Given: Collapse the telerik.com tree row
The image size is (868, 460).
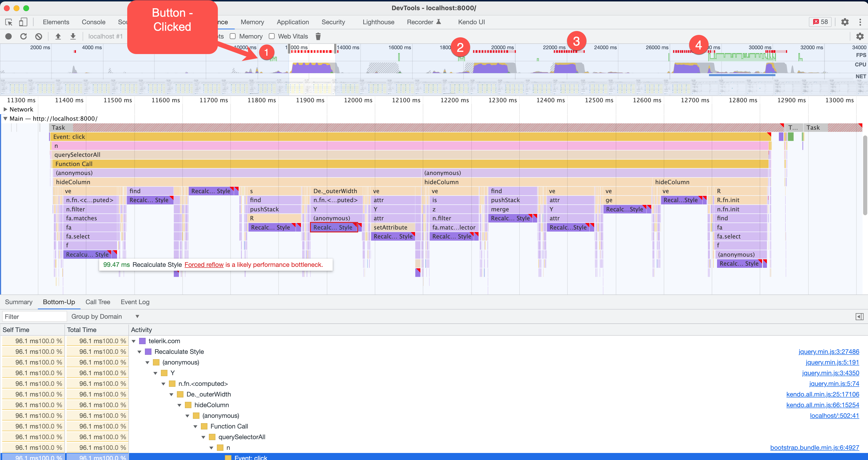Looking at the screenshot, I should (x=134, y=341).
